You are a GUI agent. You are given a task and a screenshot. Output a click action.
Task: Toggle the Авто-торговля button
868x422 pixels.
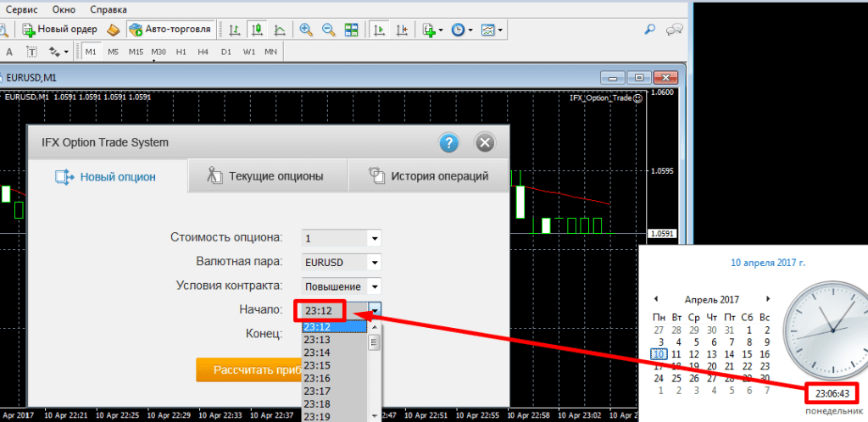(170, 30)
